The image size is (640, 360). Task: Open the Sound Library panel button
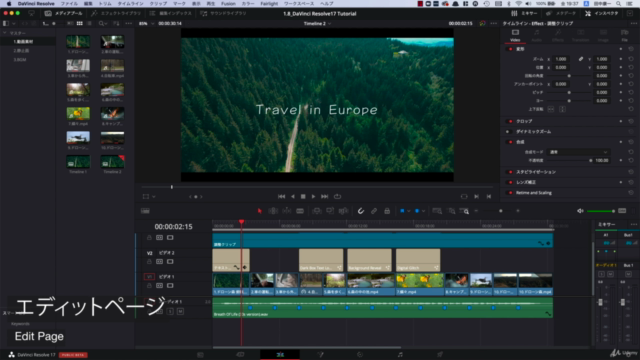pos(224,13)
